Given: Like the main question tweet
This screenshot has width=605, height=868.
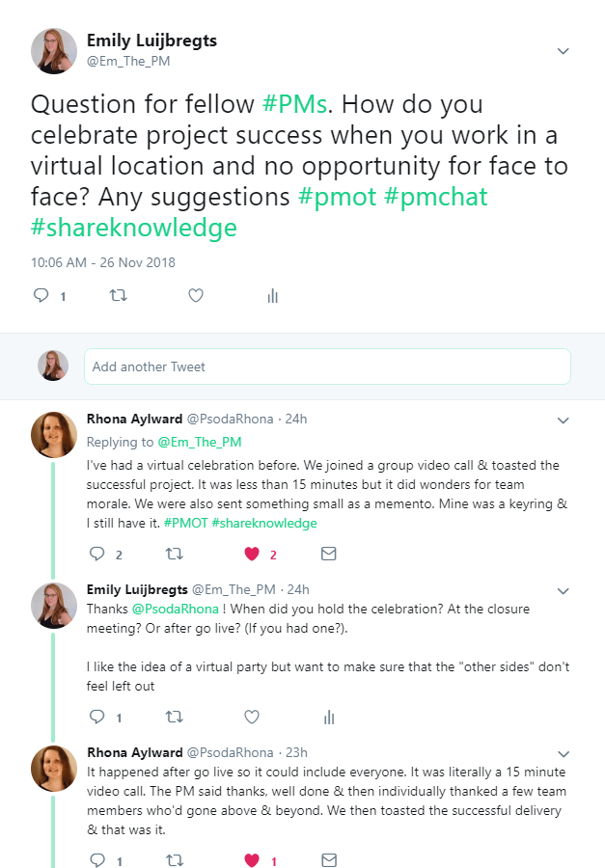Looking at the screenshot, I should tap(196, 296).
